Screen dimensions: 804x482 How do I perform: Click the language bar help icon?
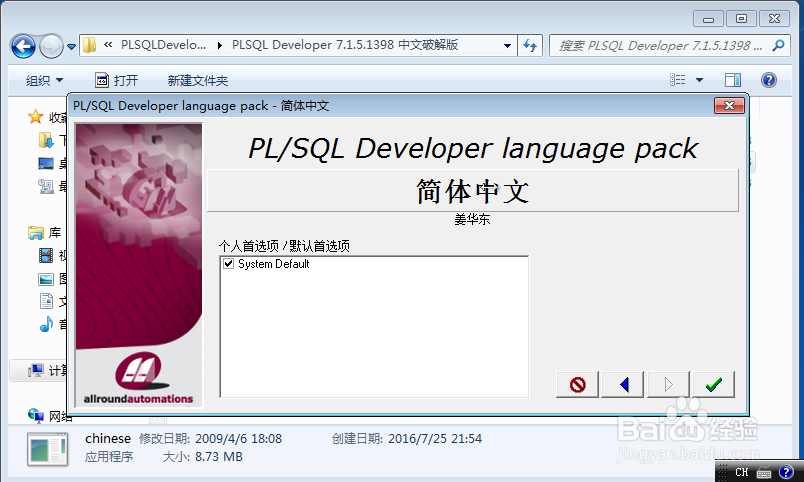[x=786, y=472]
